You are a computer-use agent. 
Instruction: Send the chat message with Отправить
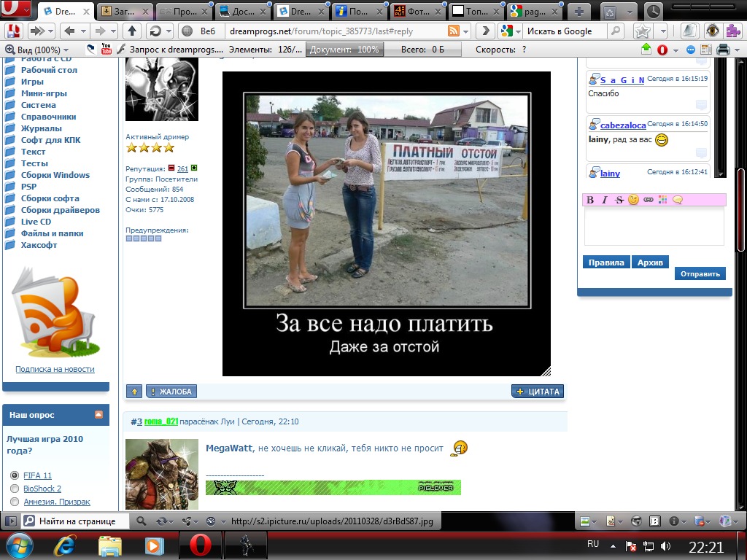point(700,274)
